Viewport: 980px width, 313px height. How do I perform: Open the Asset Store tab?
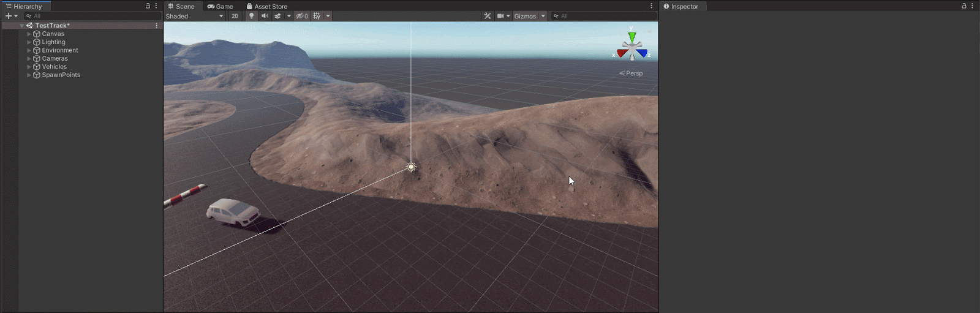coord(267,6)
